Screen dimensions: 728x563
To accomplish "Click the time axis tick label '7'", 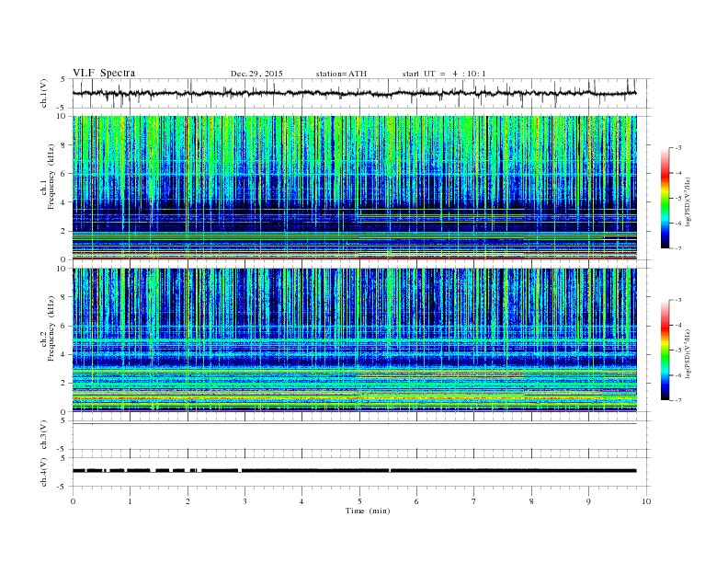I will click(474, 501).
